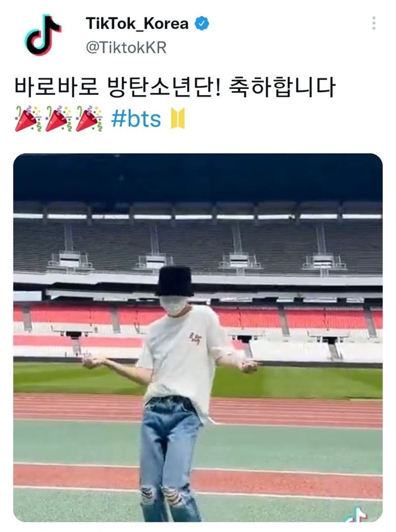Open the three-dot more options menu
Image resolution: width=396 pixels, height=532 pixels.
[x=374, y=23]
